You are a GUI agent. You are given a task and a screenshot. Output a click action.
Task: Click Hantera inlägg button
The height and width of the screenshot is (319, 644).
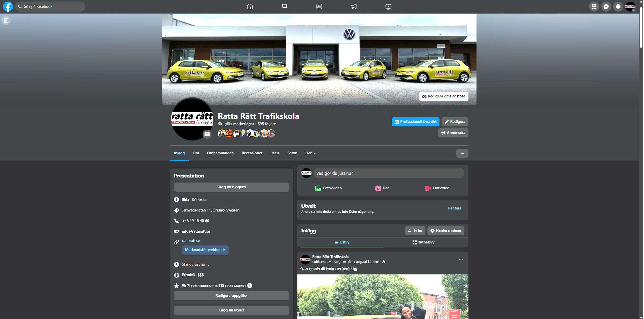pyautogui.click(x=446, y=230)
